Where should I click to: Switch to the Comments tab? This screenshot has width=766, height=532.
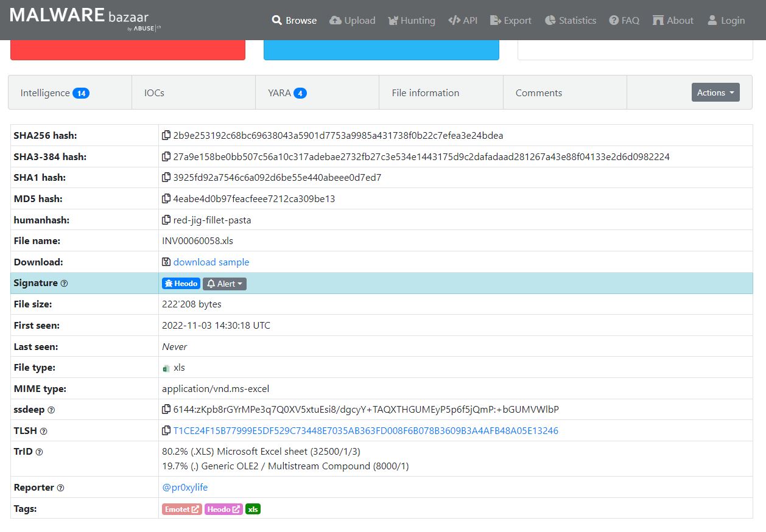[x=564, y=93]
